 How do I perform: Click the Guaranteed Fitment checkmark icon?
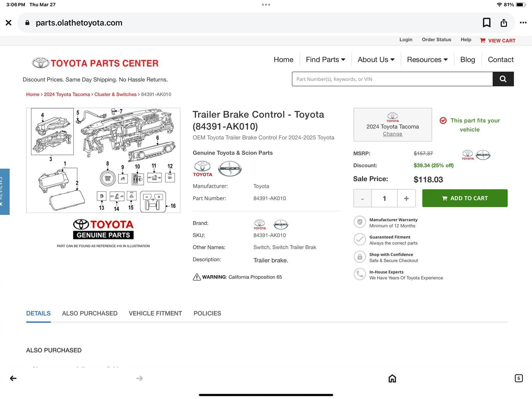pos(360,239)
